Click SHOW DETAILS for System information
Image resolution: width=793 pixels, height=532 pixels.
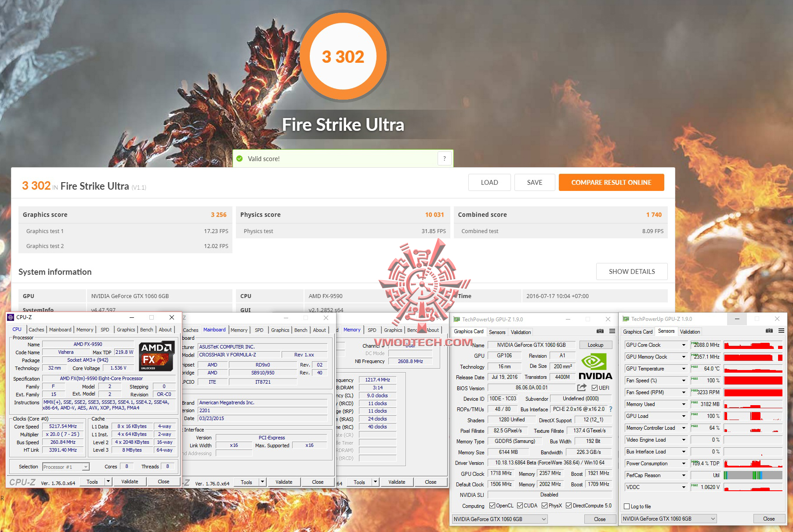[x=632, y=272]
